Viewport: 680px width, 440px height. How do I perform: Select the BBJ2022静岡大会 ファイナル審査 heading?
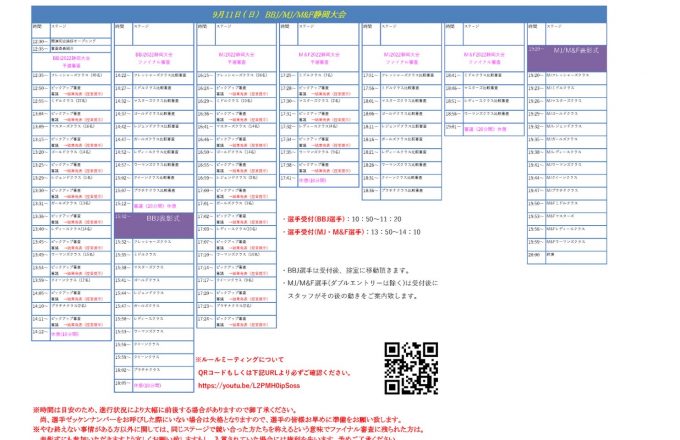[153, 59]
